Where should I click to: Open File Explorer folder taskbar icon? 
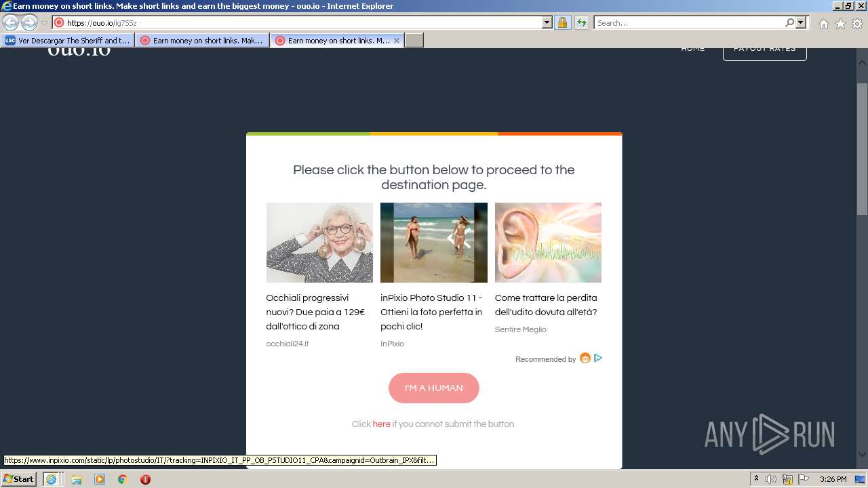pos(77,479)
